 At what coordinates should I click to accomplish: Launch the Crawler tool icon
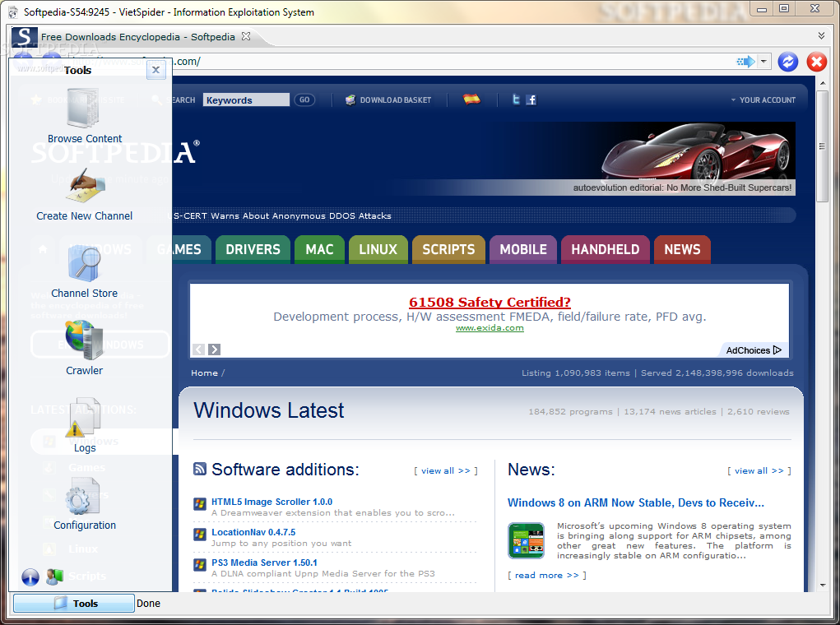click(x=84, y=340)
